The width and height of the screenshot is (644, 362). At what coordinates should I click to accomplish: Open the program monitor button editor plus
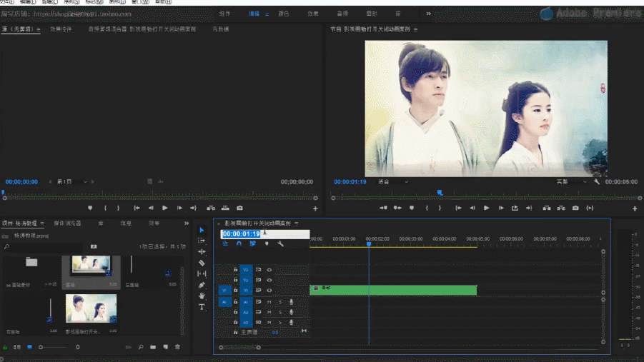635,208
